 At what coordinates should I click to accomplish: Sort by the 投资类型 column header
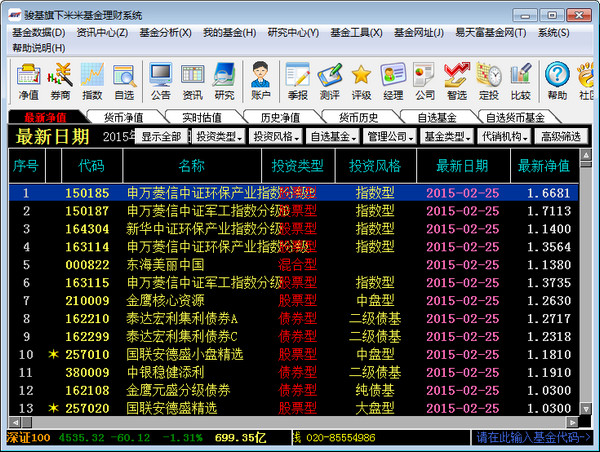298,166
